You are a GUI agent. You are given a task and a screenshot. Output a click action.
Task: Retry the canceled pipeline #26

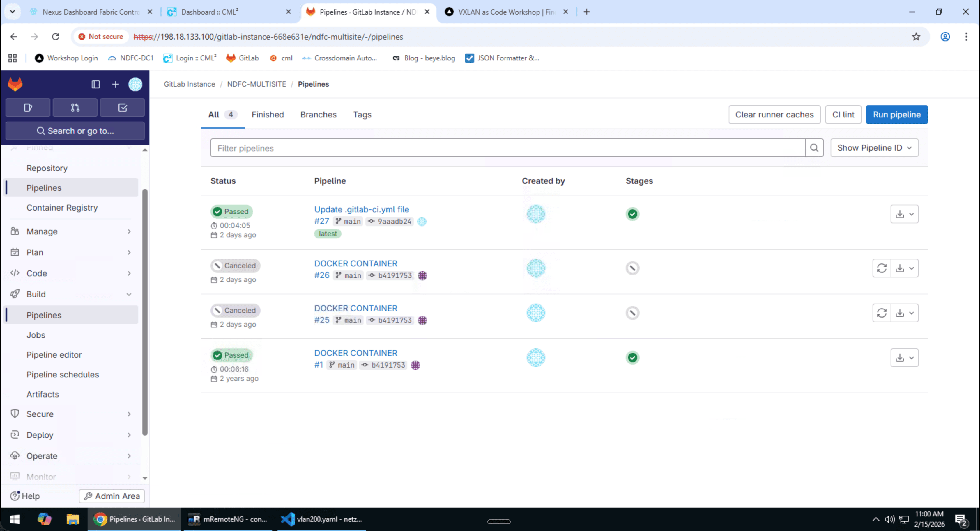click(882, 268)
